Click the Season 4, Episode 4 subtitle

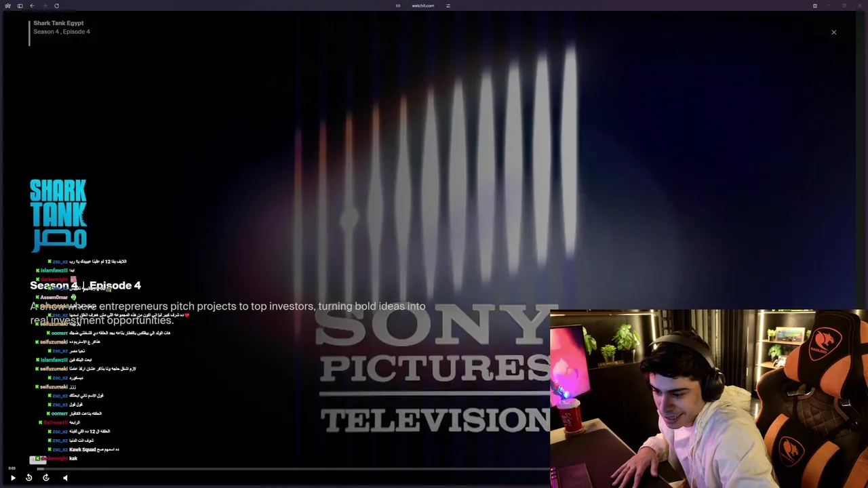coord(62,32)
